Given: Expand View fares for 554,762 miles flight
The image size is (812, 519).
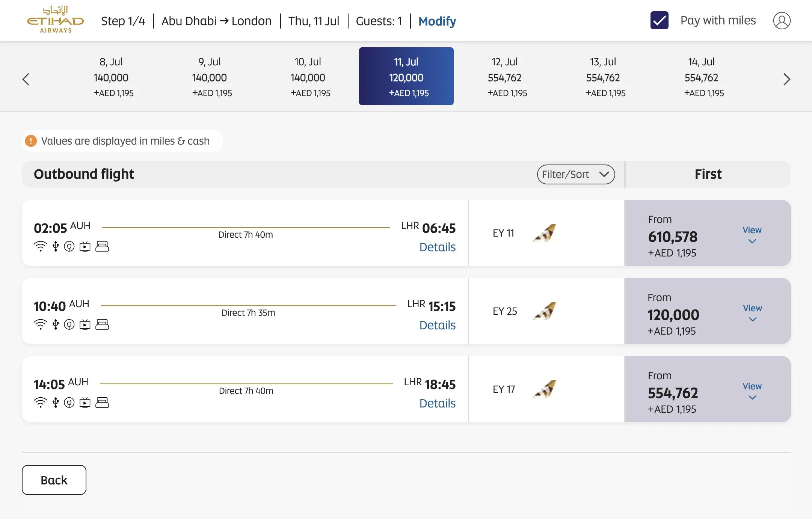Looking at the screenshot, I should 752,391.
